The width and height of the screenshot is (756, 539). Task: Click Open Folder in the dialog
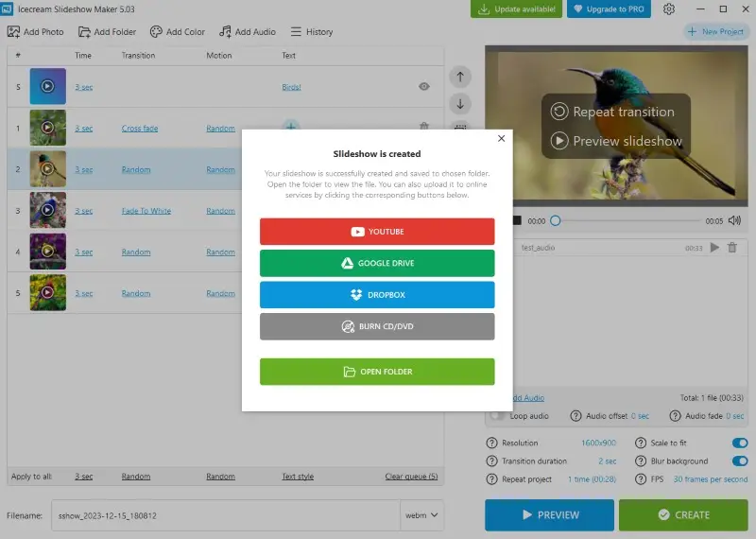[x=377, y=372]
